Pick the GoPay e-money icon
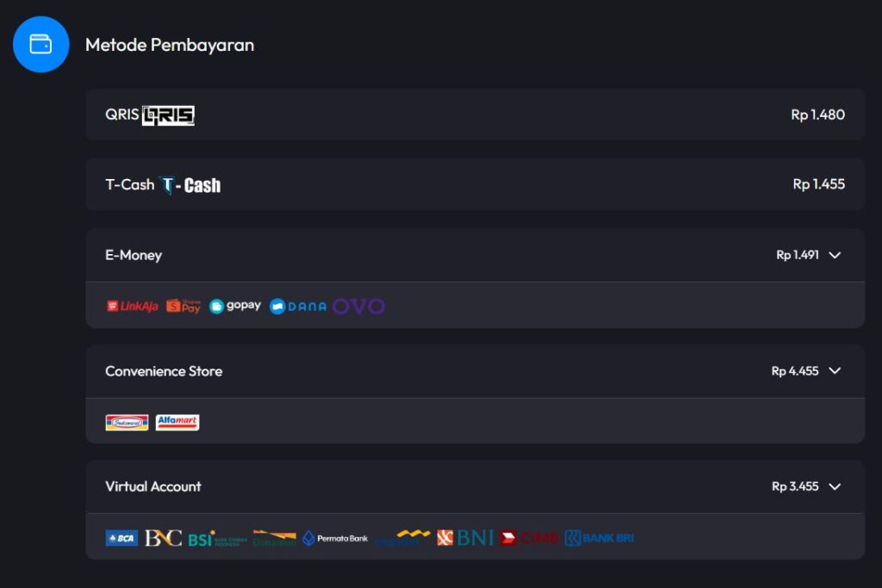Viewport: 882px width, 588px height. (x=235, y=306)
